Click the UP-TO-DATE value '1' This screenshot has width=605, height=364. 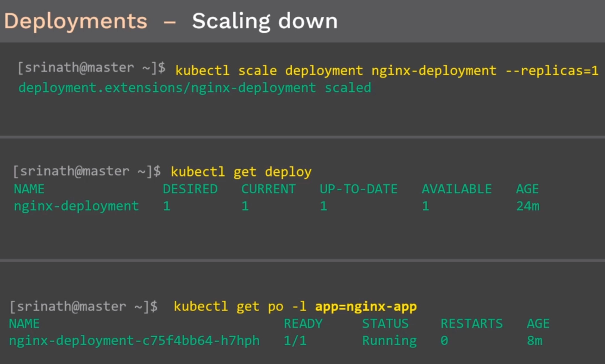[x=324, y=206]
